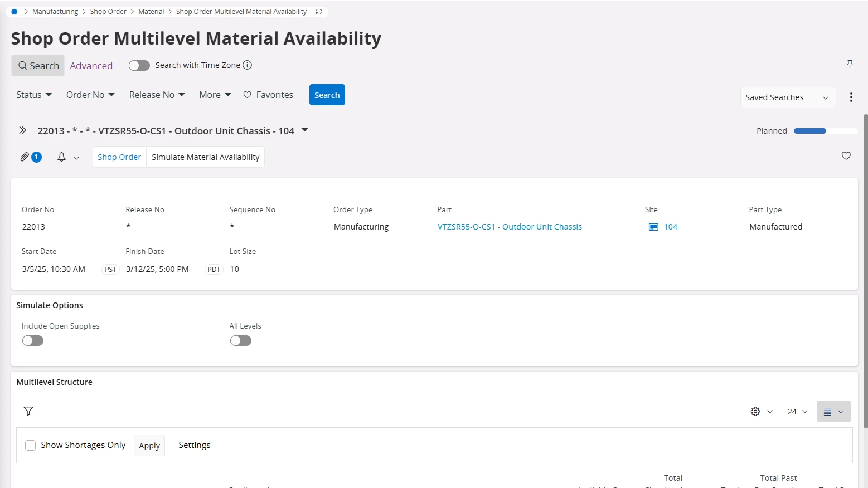Image resolution: width=868 pixels, height=488 pixels.
Task: Go to Shop Order in the breadcrumb
Action: [108, 12]
